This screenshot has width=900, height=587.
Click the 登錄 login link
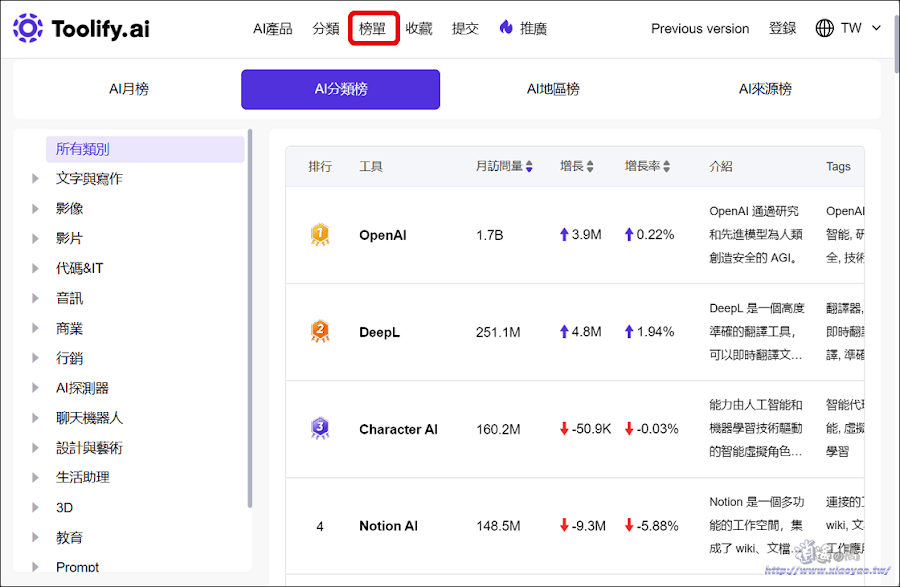pyautogui.click(x=782, y=28)
